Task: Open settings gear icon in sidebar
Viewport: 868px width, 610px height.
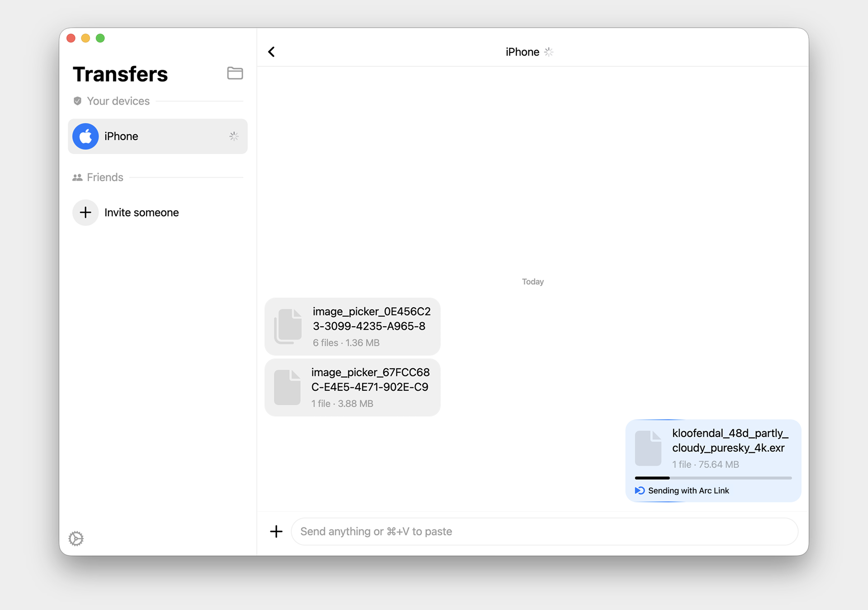Action: pyautogui.click(x=76, y=538)
